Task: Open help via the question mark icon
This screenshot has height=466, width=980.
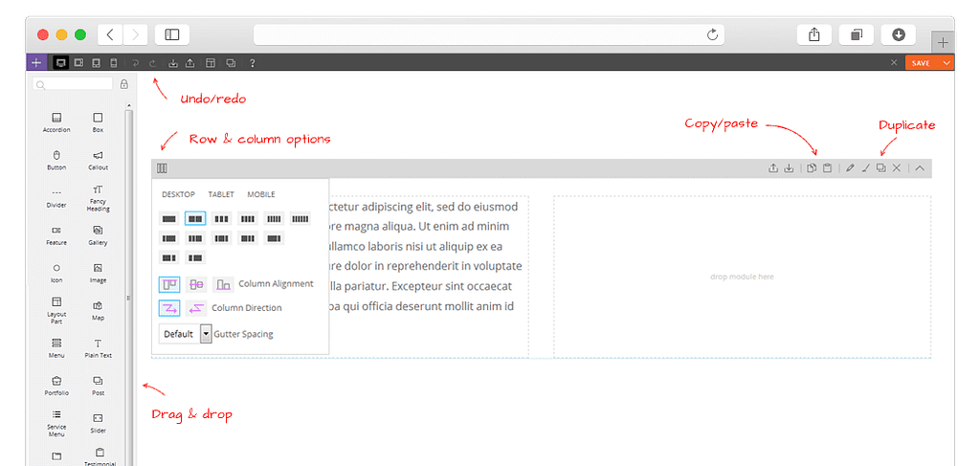Action: point(252,63)
